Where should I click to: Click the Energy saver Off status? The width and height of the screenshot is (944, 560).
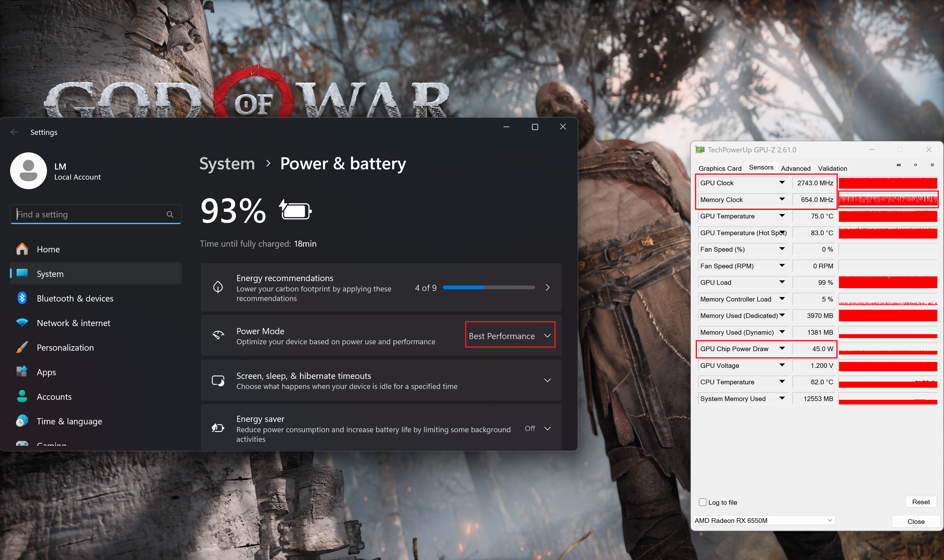[530, 428]
